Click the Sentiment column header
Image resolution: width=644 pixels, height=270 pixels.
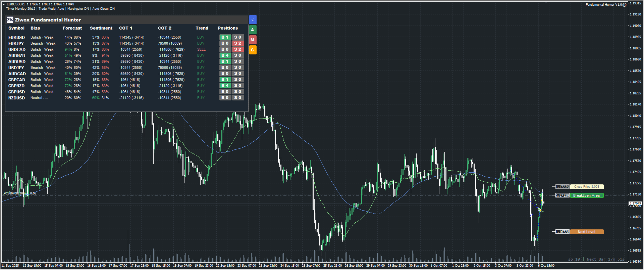click(101, 28)
